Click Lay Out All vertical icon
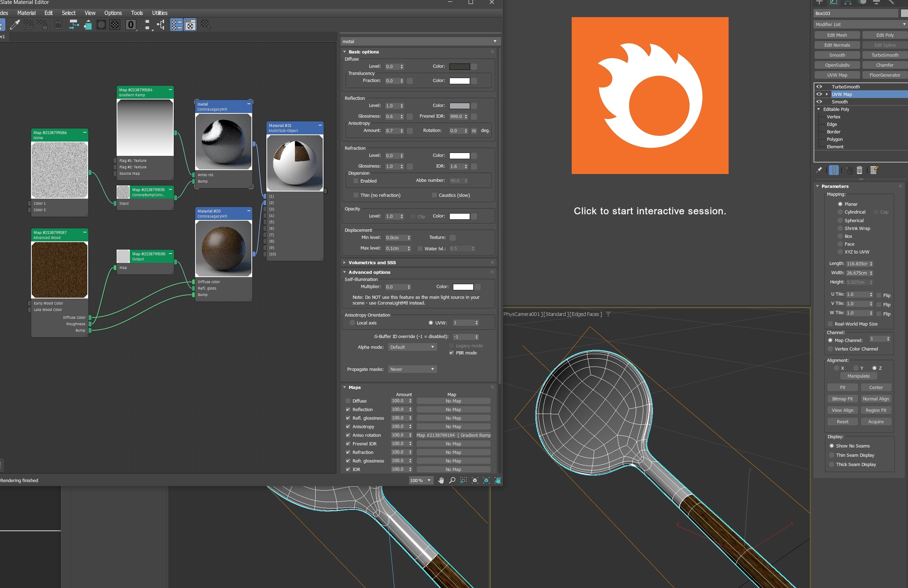908x588 pixels. [148, 25]
